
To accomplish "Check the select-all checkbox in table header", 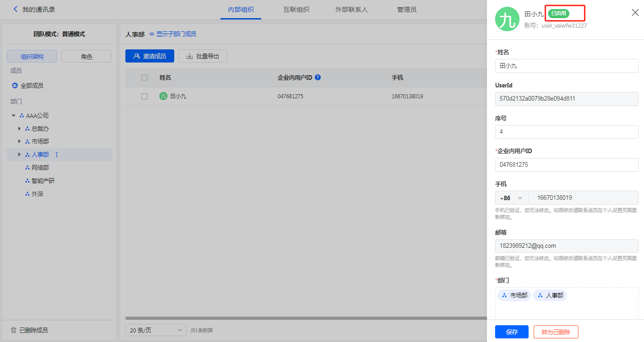I will [144, 77].
